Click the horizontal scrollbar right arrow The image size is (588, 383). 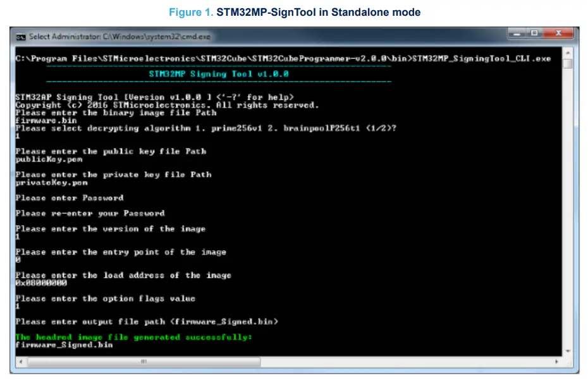(556, 362)
